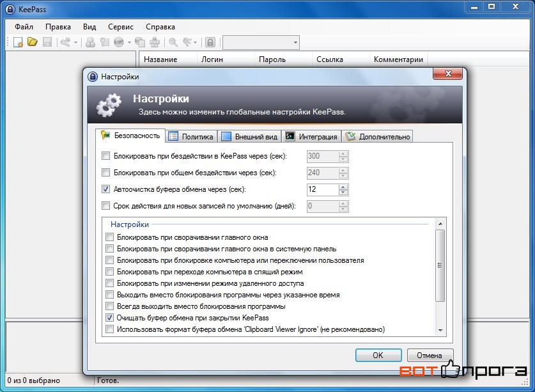The height and width of the screenshot is (392, 535).
Task: Switch to the Политика tab
Action: click(x=191, y=137)
